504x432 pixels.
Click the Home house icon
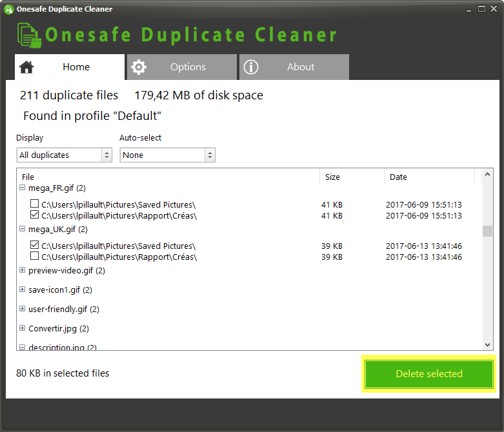pyautogui.click(x=26, y=67)
